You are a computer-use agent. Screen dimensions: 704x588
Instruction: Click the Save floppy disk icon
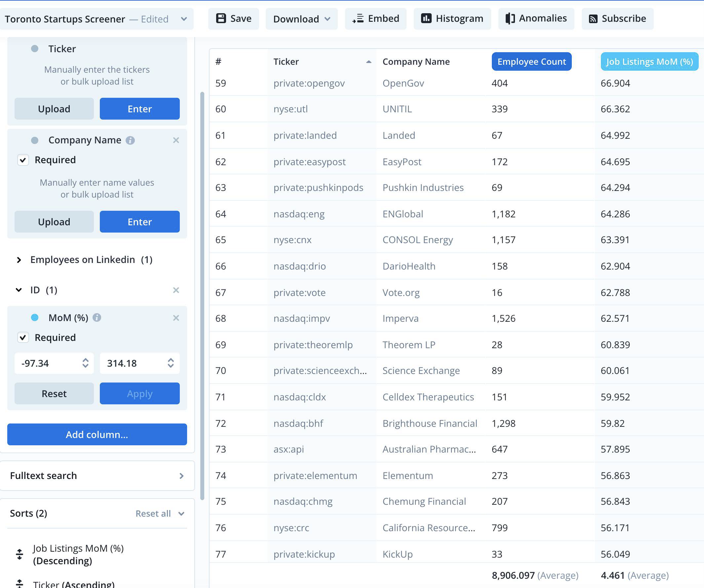pos(220,18)
